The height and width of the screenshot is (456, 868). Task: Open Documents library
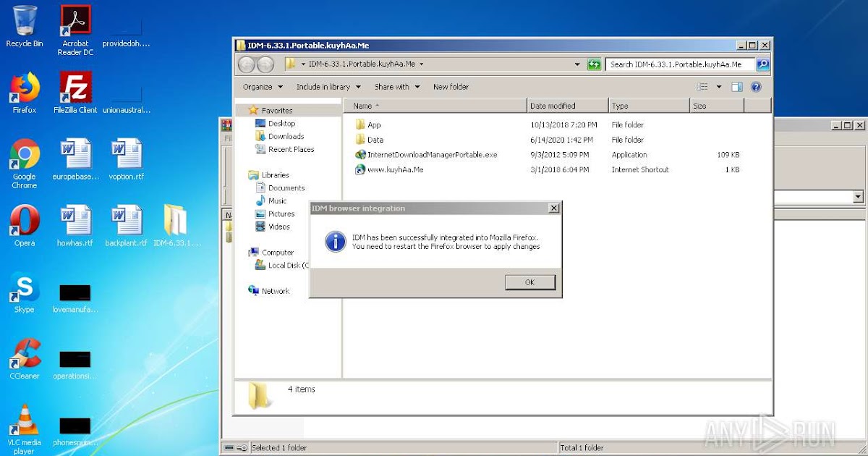[x=281, y=188]
